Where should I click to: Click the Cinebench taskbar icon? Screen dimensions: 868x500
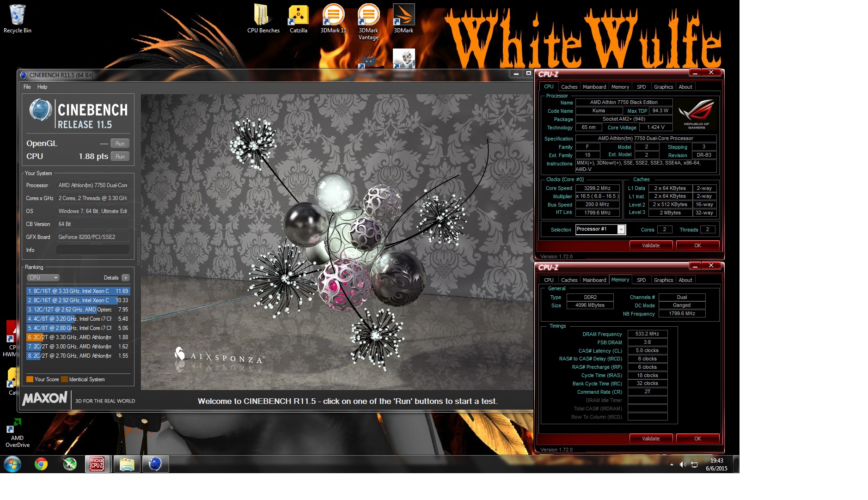tap(155, 463)
